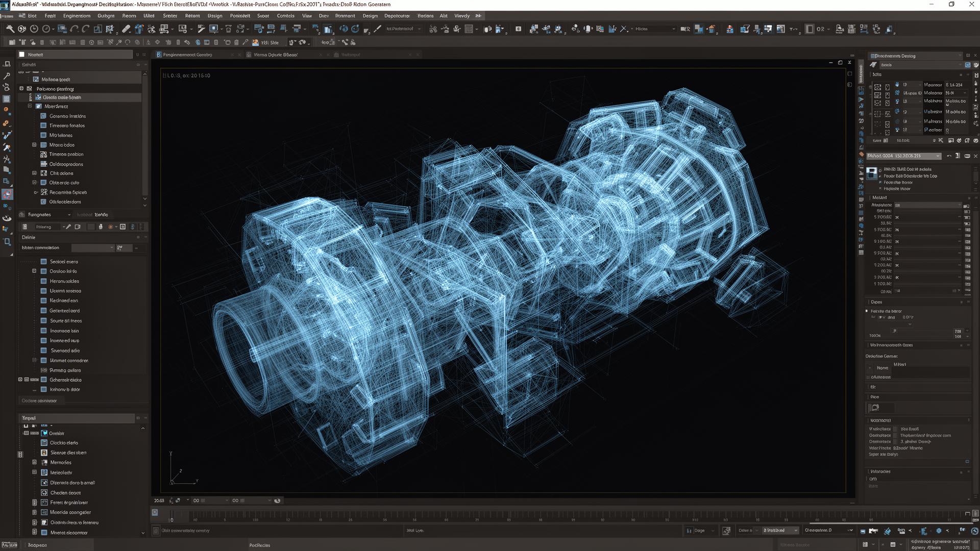Collapse the 'Ocoloo folrlo' tree node

(35, 271)
